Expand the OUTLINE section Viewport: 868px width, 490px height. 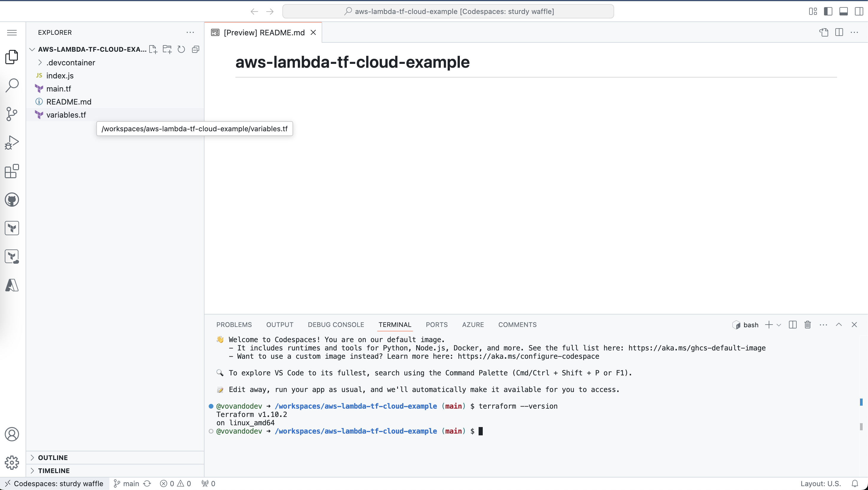pyautogui.click(x=115, y=458)
